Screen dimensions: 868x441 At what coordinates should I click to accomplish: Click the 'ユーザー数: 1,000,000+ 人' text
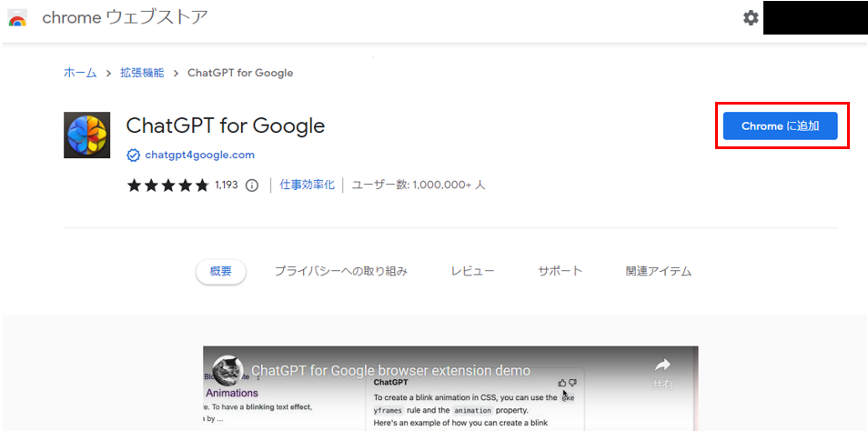419,185
